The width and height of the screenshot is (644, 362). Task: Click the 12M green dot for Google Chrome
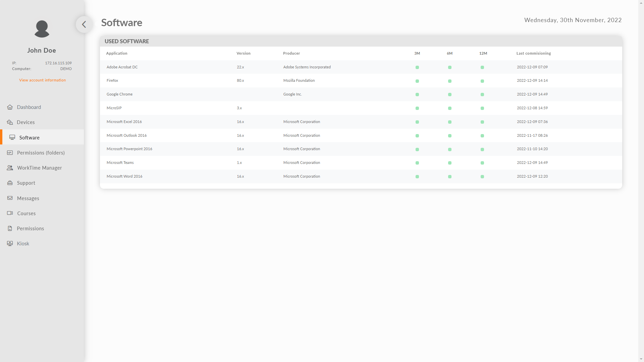482,95
